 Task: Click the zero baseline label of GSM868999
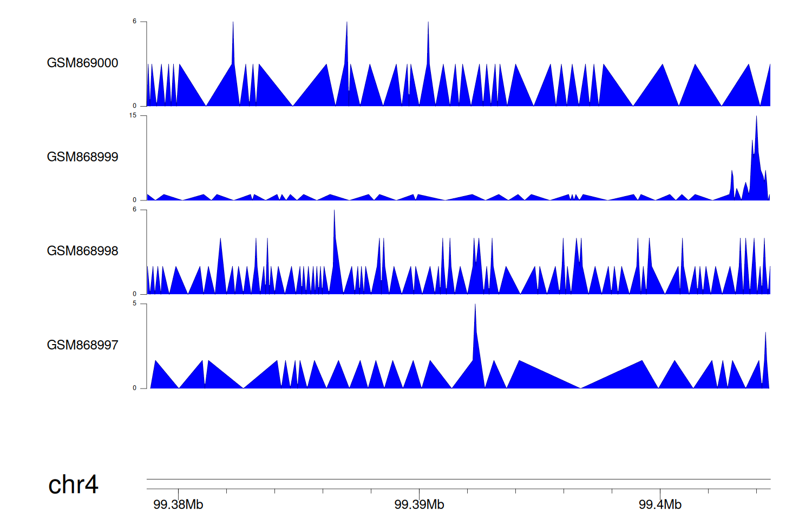(x=135, y=200)
